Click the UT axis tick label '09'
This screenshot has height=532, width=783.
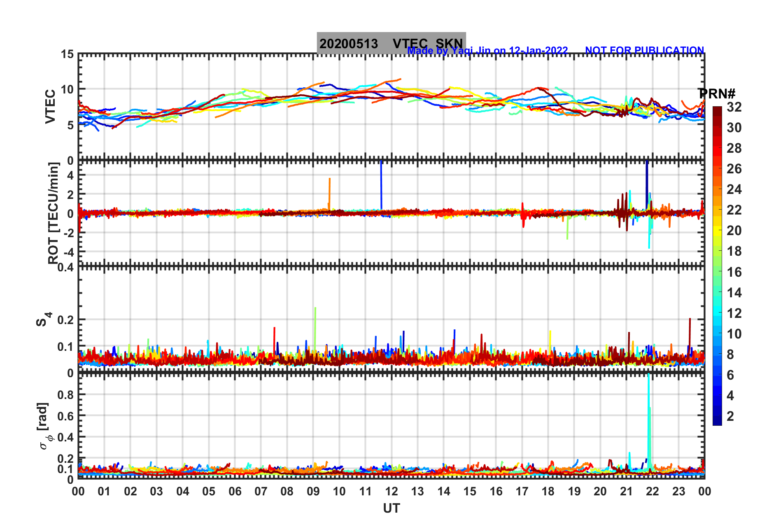click(313, 491)
